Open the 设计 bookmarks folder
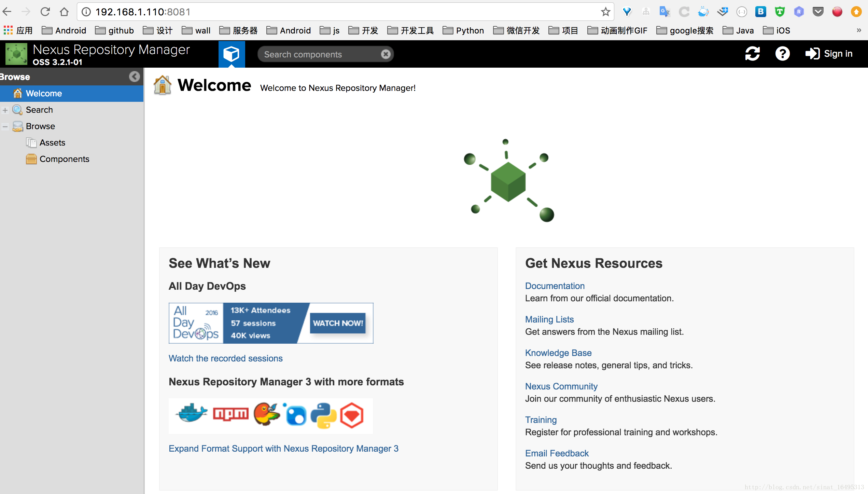The width and height of the screenshot is (868, 494). pos(158,30)
